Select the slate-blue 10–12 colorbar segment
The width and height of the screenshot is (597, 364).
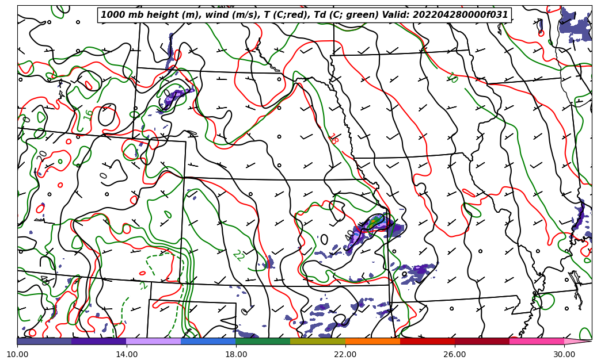coord(44,341)
